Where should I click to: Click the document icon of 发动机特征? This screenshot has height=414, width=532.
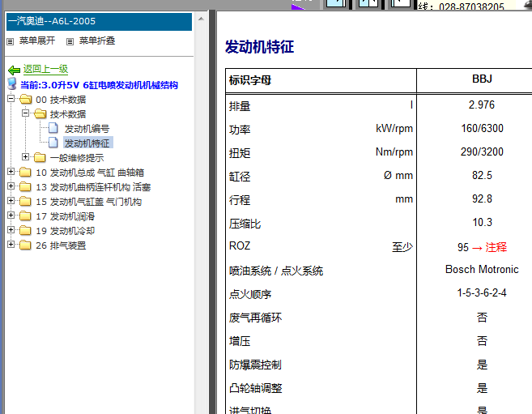(x=53, y=143)
